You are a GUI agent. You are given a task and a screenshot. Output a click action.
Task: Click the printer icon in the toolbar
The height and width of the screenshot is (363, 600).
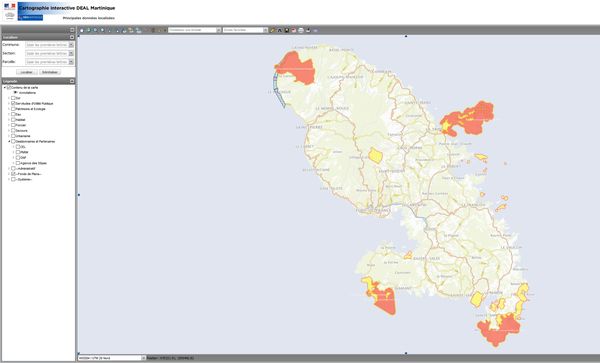tap(301, 30)
